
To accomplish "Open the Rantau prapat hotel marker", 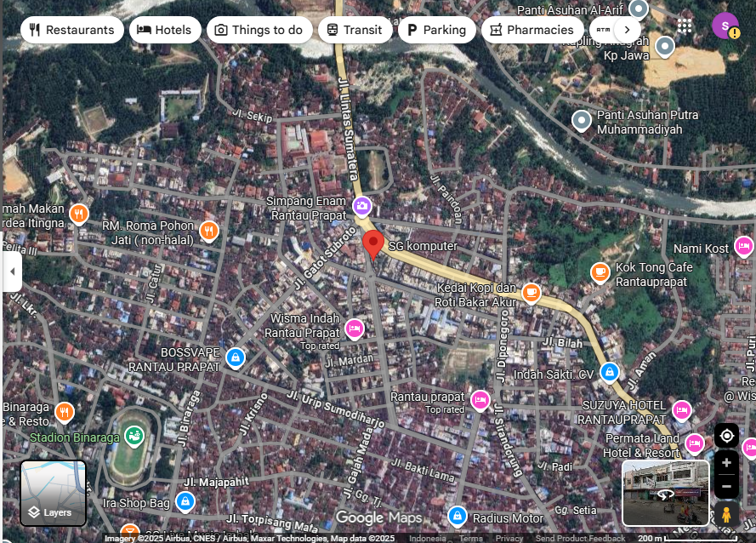I will pyautogui.click(x=480, y=400).
